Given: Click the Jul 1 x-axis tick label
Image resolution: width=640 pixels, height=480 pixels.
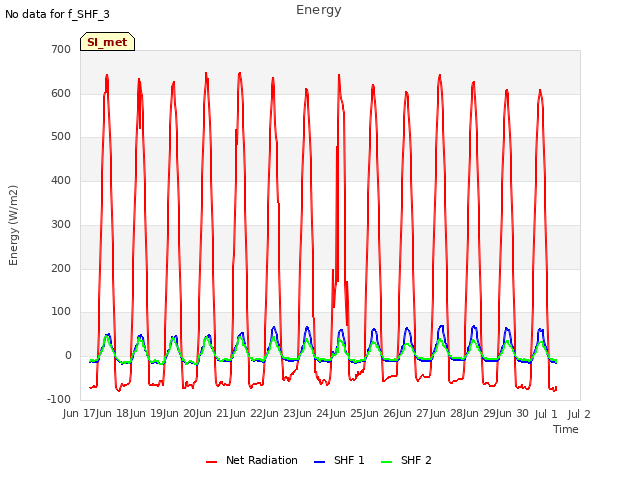Looking at the screenshot, I should tap(546, 414).
